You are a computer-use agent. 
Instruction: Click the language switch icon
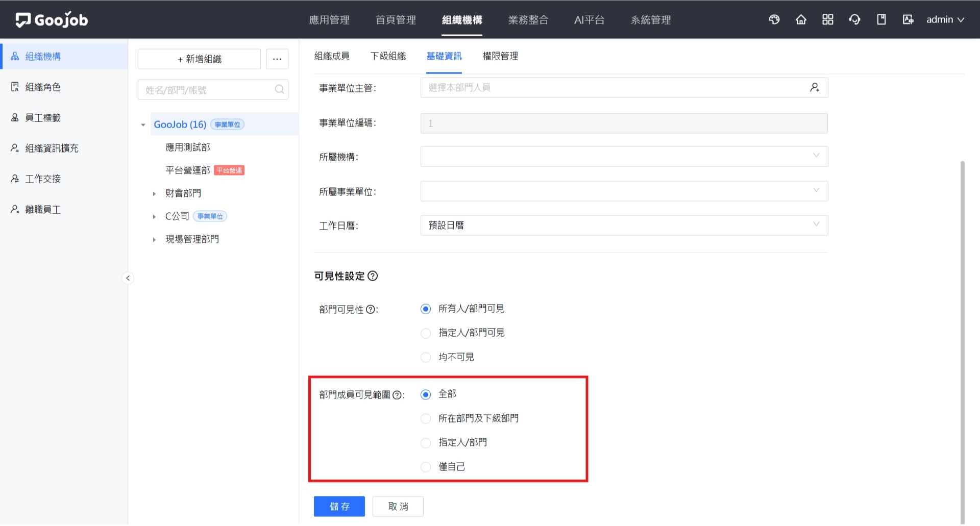click(908, 19)
